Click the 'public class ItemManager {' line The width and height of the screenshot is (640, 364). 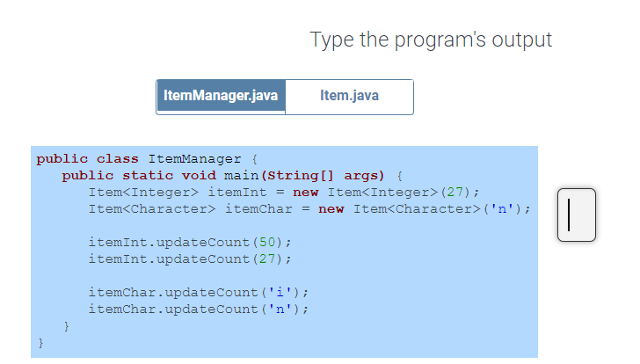[147, 159]
